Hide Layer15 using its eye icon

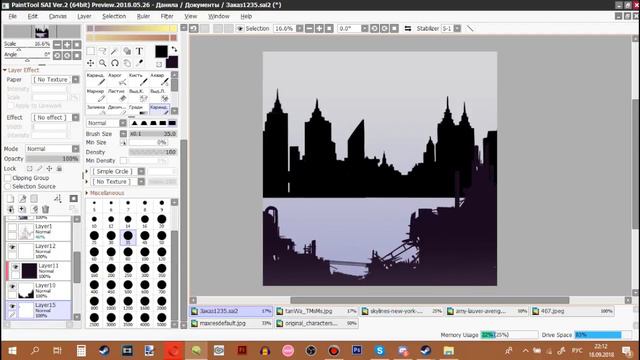(12, 306)
